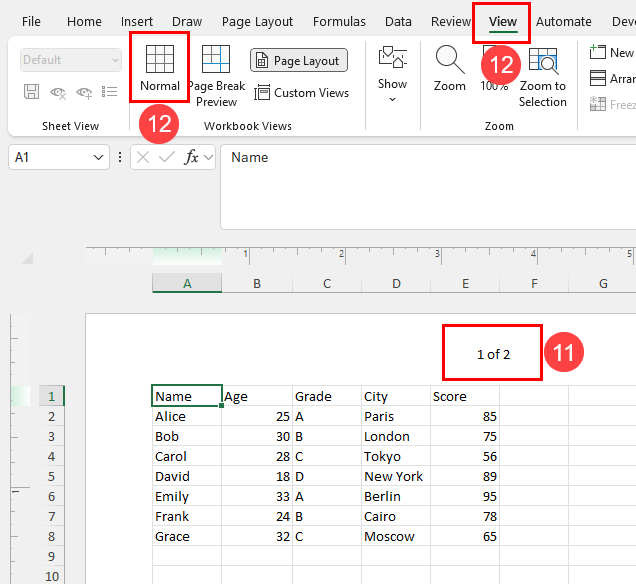Select cell containing Name
The height and width of the screenshot is (584, 636).
pyautogui.click(x=187, y=396)
